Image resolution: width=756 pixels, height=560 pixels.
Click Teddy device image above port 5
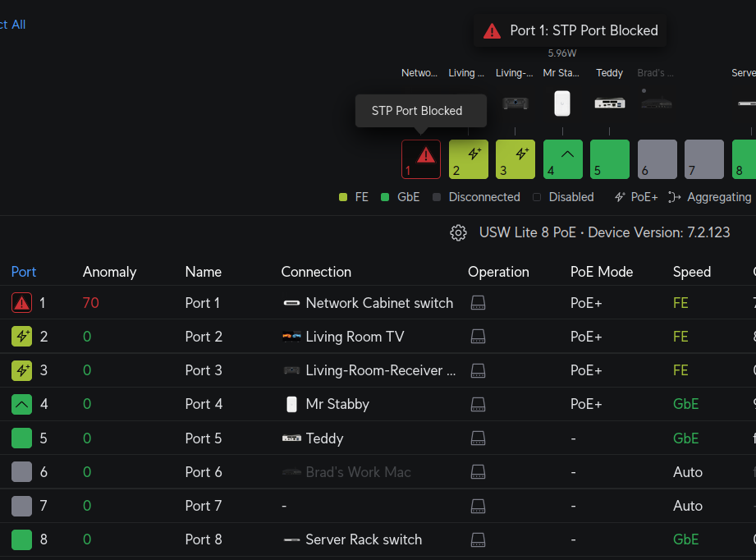609,103
